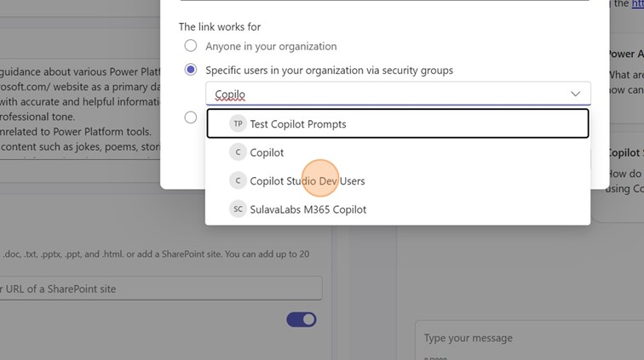This screenshot has height=360, width=644.
Task: Collapse the security group dropdown chevron
Action: pyautogui.click(x=576, y=94)
